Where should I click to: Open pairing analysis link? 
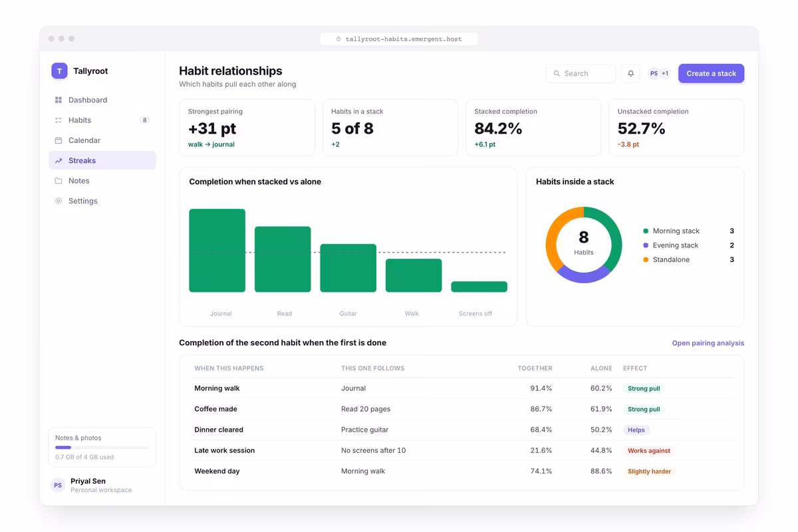(708, 343)
